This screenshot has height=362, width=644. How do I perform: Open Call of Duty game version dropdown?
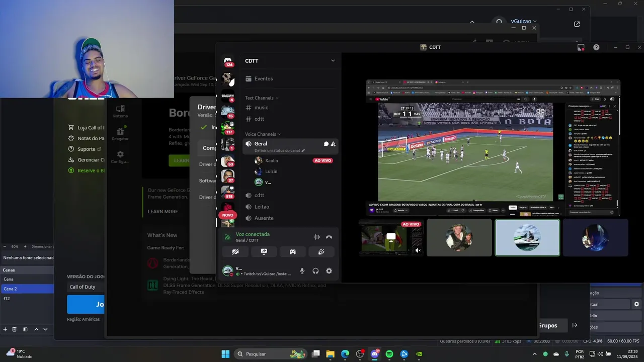tap(86, 287)
